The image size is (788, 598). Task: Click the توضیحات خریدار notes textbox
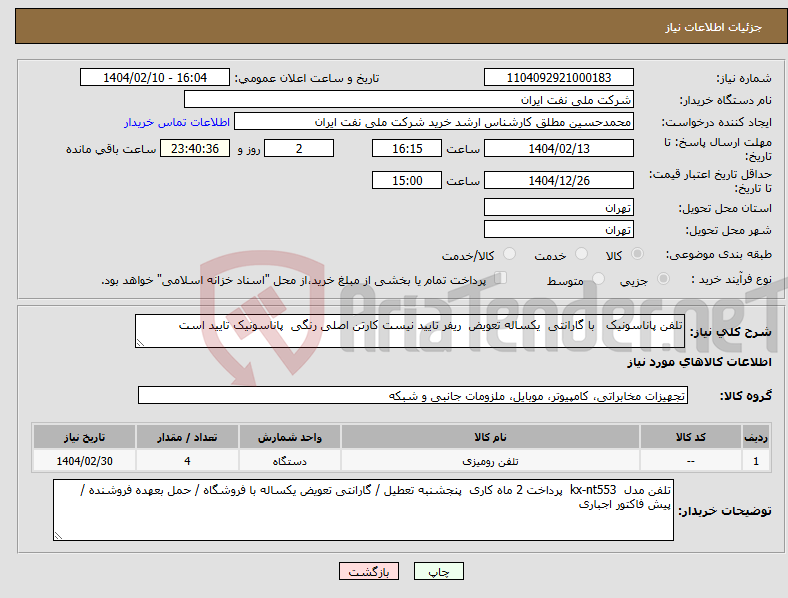click(363, 510)
